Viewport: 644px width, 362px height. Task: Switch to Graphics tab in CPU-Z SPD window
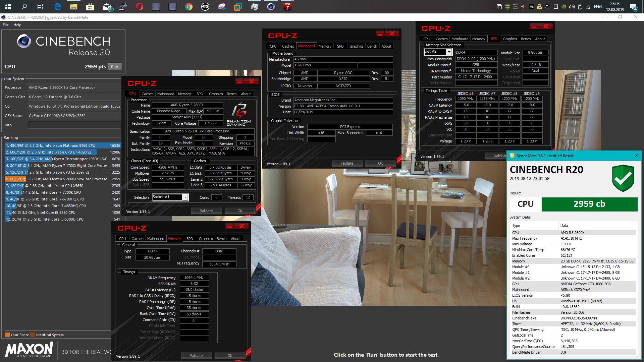tap(510, 39)
